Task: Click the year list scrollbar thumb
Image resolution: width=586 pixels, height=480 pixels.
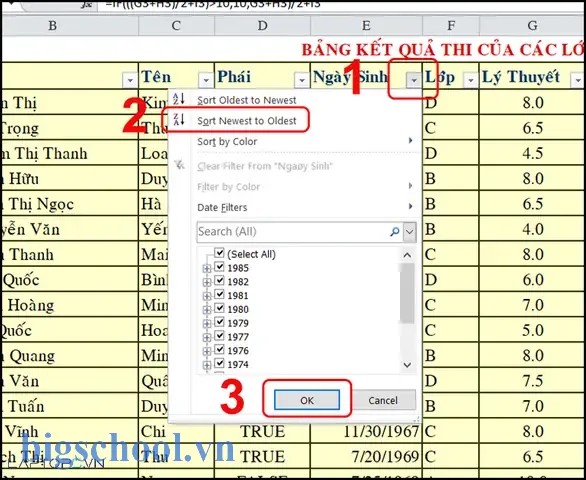Action: (x=407, y=293)
